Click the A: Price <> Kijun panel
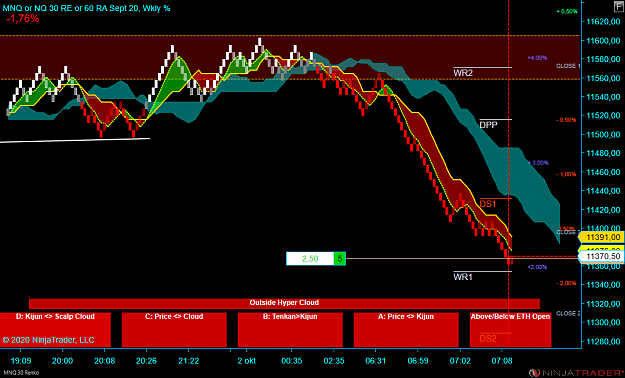This screenshot has height=378, width=625. coord(406,330)
